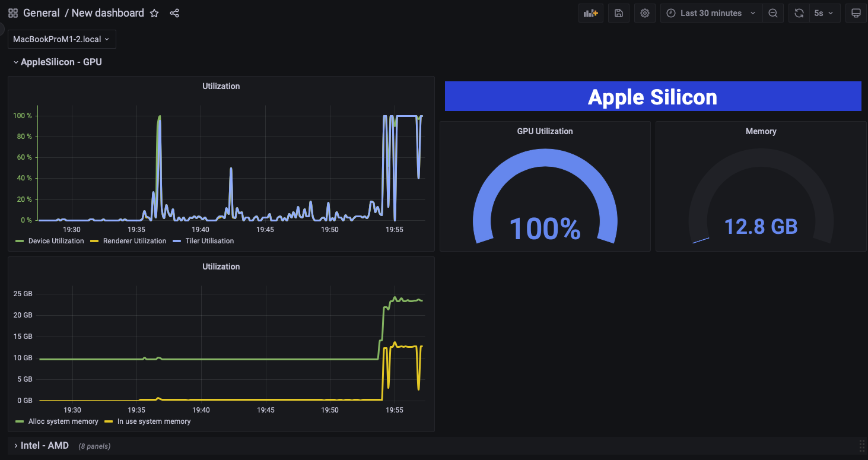This screenshot has height=460, width=868.
Task: Open the 5s refresh interval dropdown
Action: tap(824, 13)
